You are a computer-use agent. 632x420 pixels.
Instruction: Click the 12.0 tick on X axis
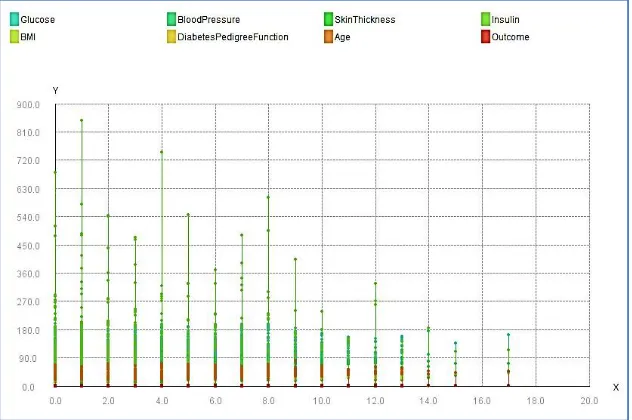375,401
